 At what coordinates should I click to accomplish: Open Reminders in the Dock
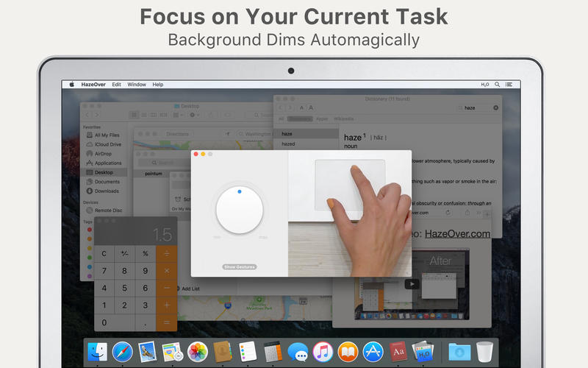(x=248, y=353)
